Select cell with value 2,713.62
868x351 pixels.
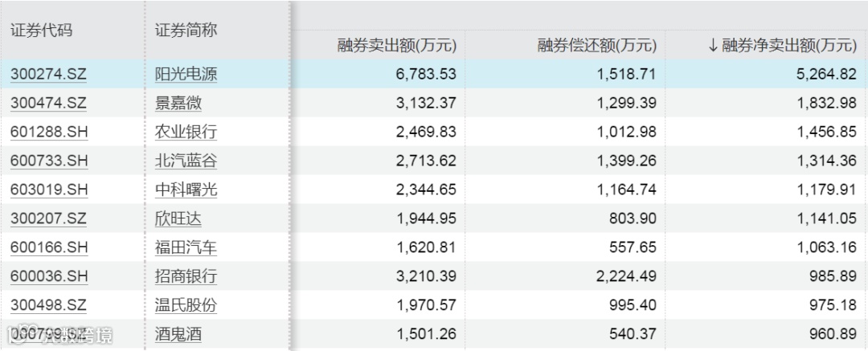pos(425,161)
